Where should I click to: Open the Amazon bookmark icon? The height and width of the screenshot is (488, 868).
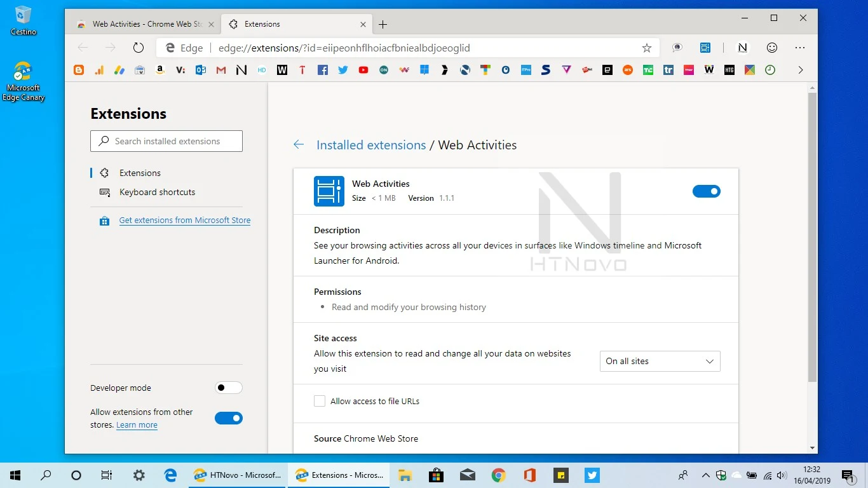(x=160, y=71)
